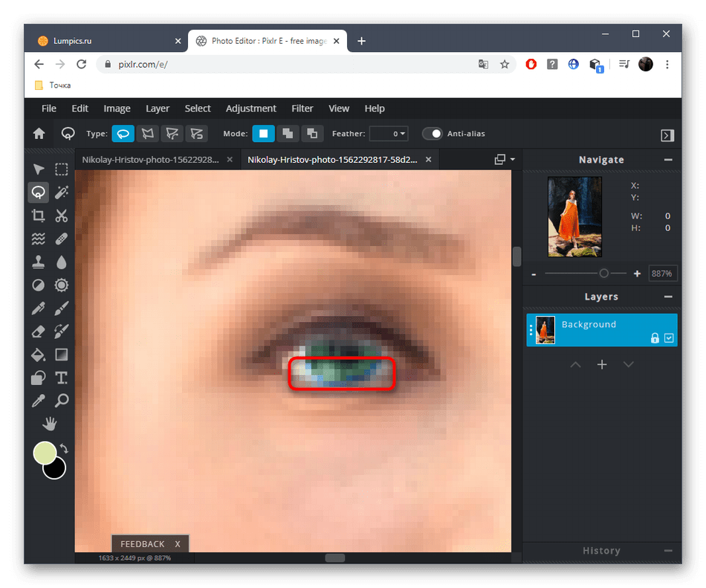
Task: Open the Feather value dropdown
Action: click(389, 134)
